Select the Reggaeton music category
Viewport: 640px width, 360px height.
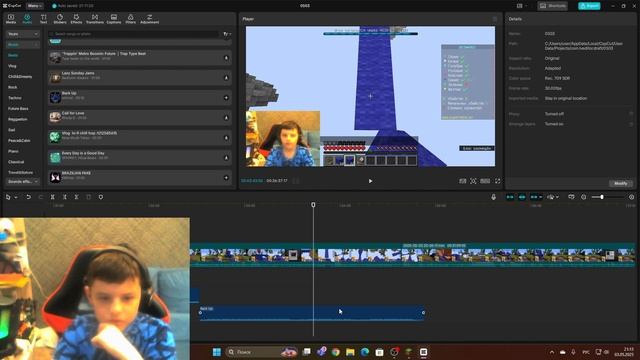(18, 119)
